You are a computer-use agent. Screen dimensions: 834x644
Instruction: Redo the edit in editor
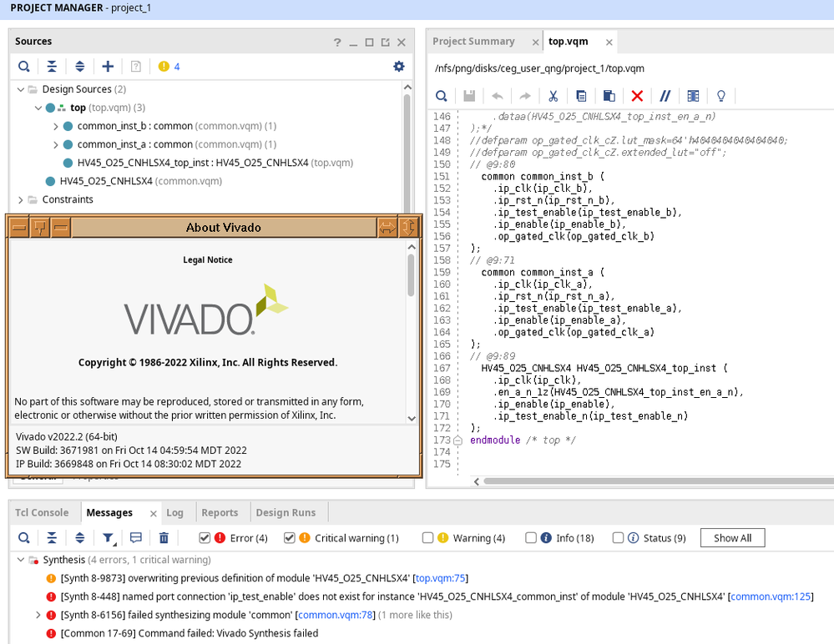click(x=525, y=96)
